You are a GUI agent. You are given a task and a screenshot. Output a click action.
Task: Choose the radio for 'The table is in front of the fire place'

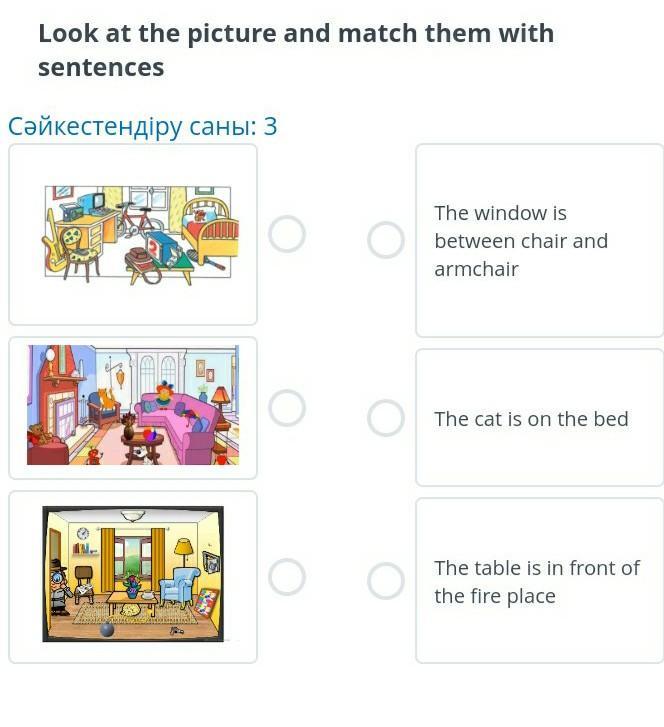pos(386,581)
